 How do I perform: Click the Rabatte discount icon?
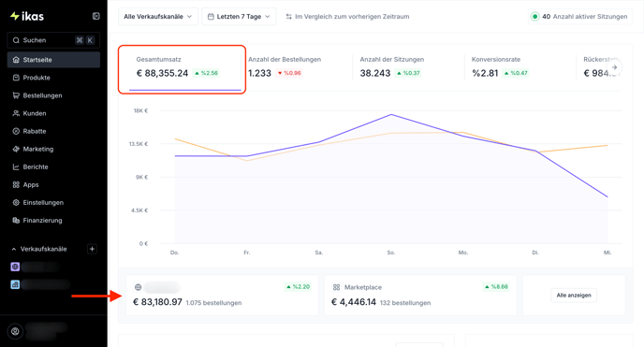pos(16,131)
